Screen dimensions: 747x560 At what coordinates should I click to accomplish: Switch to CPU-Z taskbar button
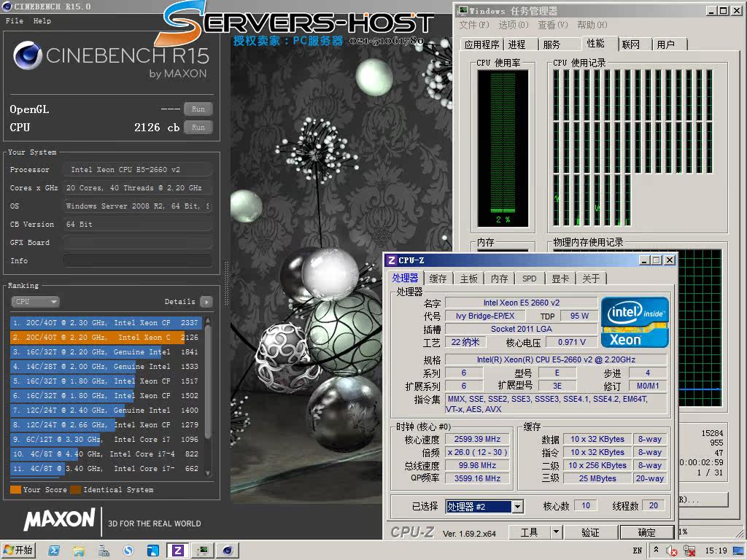(178, 551)
